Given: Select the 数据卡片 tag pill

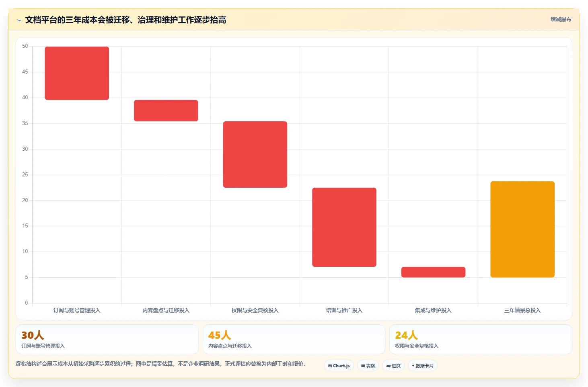Looking at the screenshot, I should coord(423,366).
